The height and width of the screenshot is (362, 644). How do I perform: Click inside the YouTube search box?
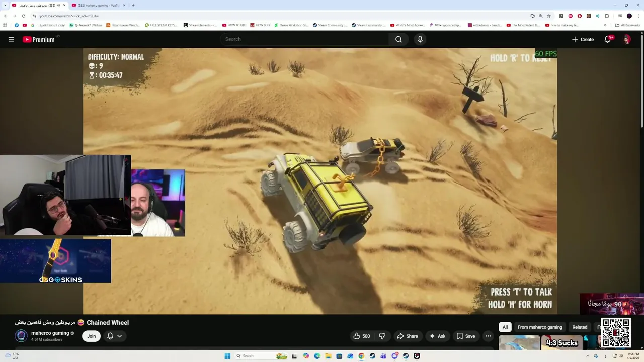(304, 39)
